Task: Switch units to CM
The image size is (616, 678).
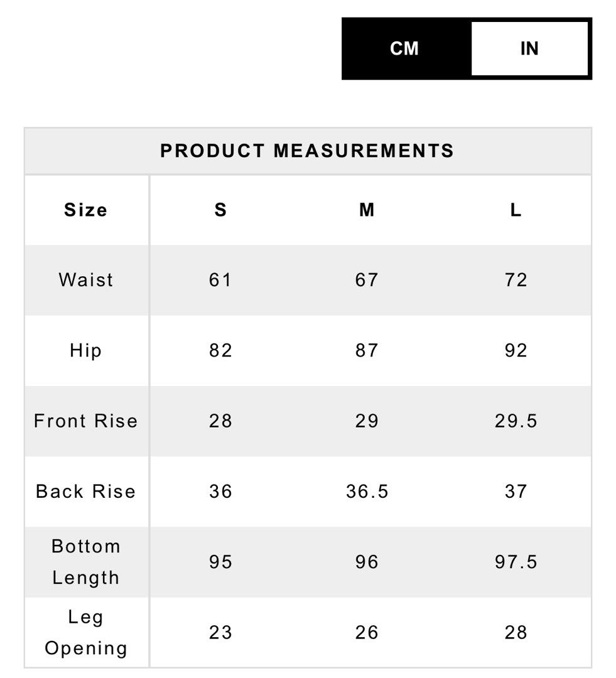Action: pos(404,48)
